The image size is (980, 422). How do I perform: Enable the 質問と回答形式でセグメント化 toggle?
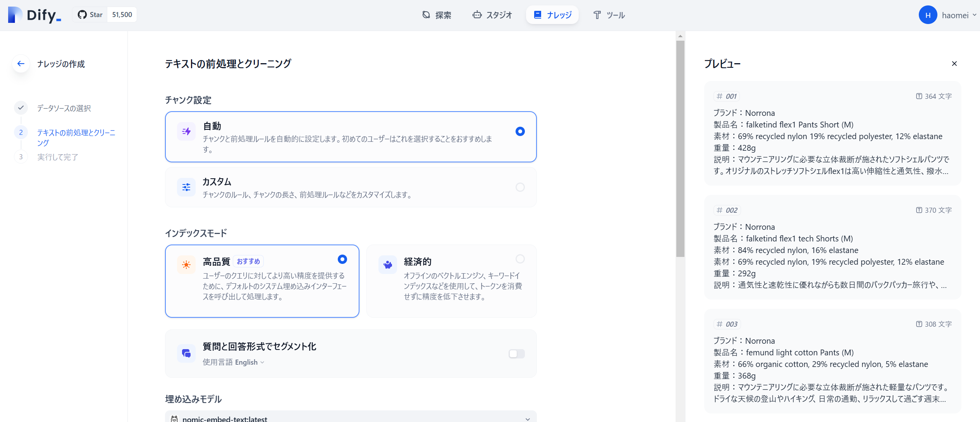pyautogui.click(x=516, y=353)
